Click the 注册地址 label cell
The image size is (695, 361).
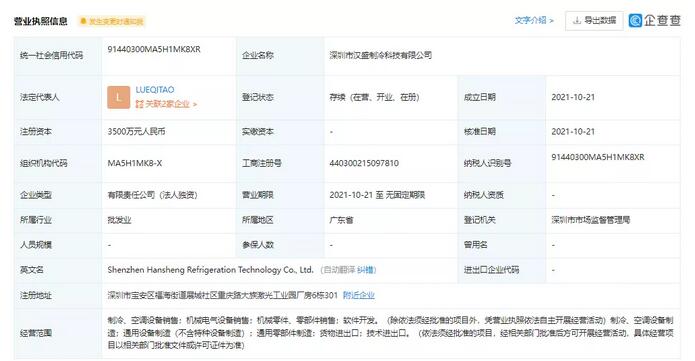(58, 295)
